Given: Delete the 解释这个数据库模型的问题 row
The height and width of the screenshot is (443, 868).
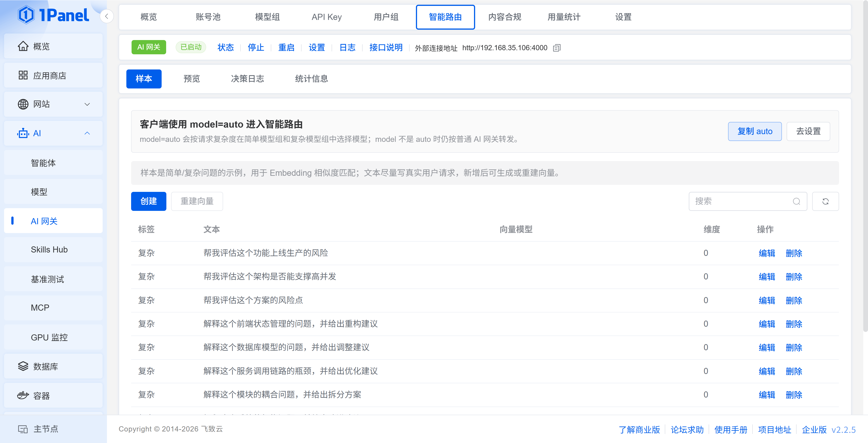Looking at the screenshot, I should pyautogui.click(x=794, y=348).
